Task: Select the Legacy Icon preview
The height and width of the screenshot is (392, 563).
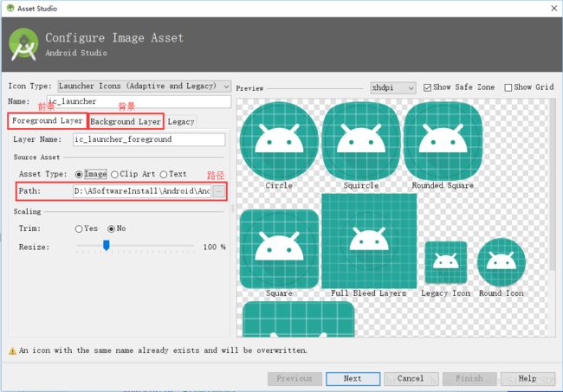Action: [x=445, y=262]
